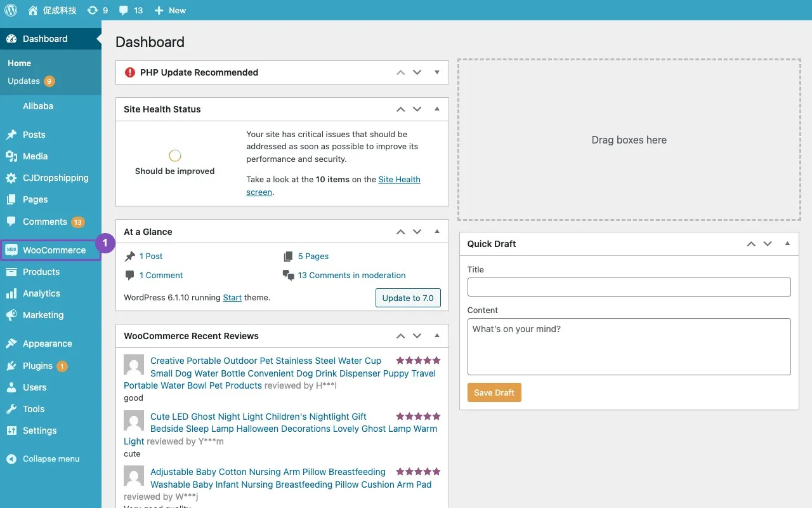Image resolution: width=812 pixels, height=508 pixels.
Task: Collapse the At a Glance panel
Action: click(436, 232)
